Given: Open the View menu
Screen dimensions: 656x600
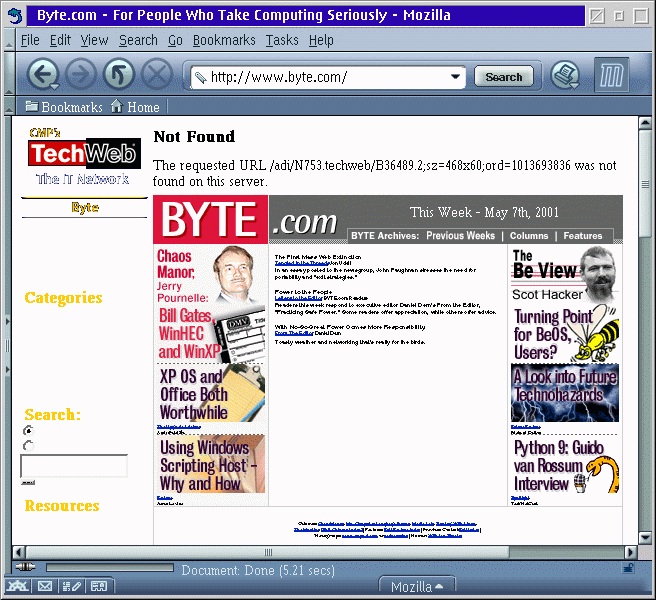Looking at the screenshot, I should click(95, 40).
